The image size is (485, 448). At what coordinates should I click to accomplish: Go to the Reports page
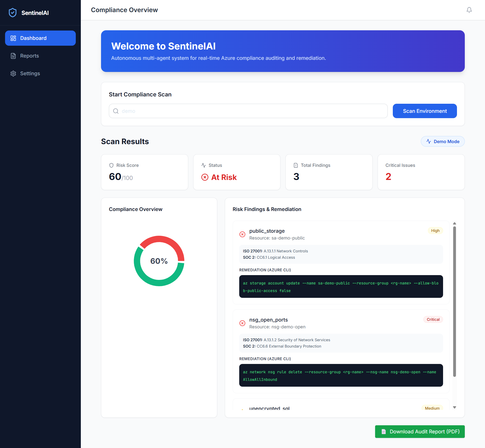pyautogui.click(x=29, y=56)
